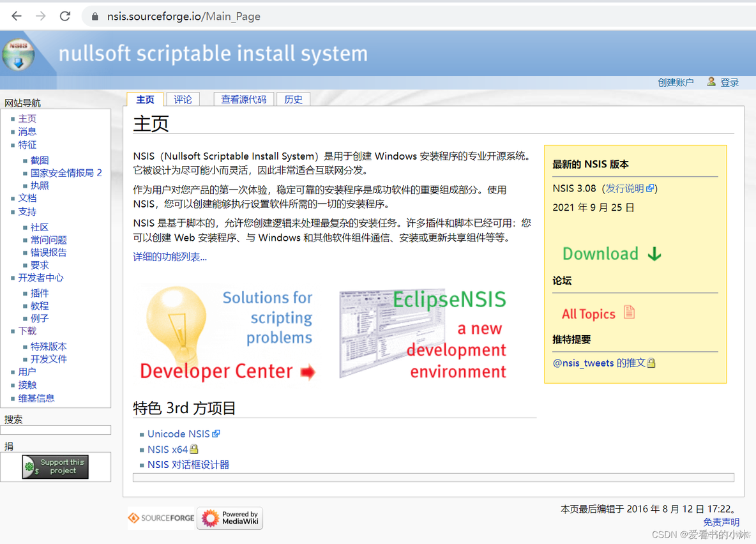Open the 下载 sidebar link

click(27, 331)
